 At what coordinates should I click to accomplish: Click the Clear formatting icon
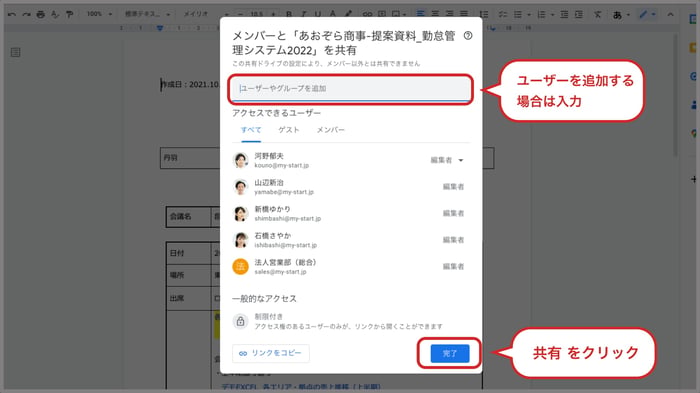point(598,14)
